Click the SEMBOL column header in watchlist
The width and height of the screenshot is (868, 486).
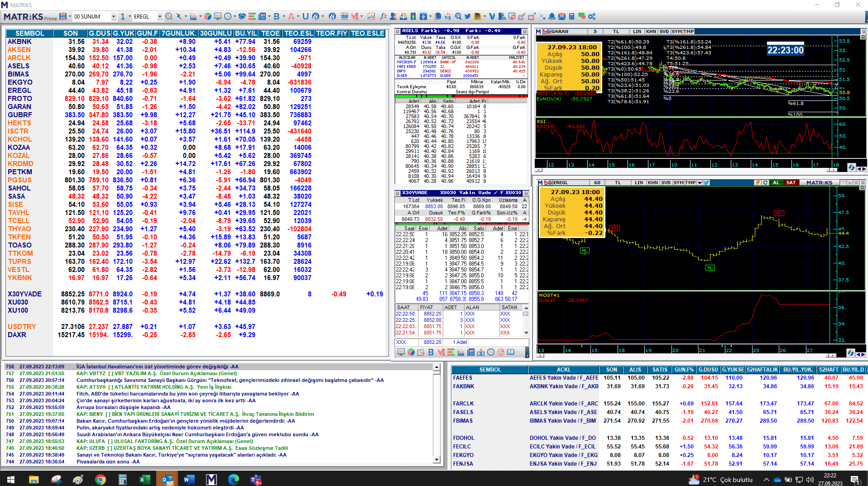coord(29,33)
